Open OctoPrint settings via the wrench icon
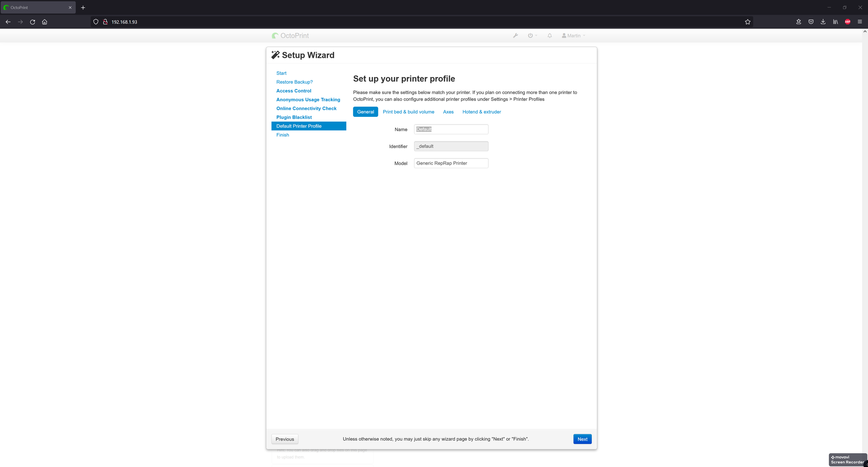Screen dimensions: 868x467 click(515, 35)
